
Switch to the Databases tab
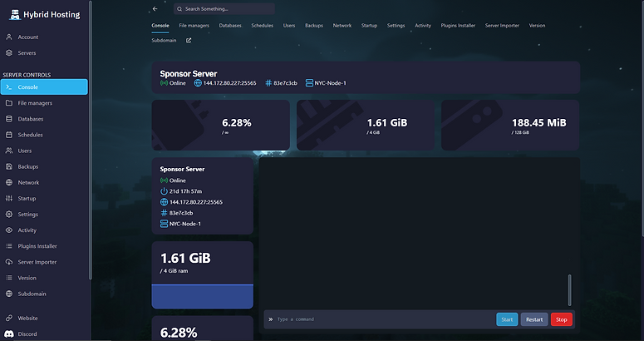230,26
